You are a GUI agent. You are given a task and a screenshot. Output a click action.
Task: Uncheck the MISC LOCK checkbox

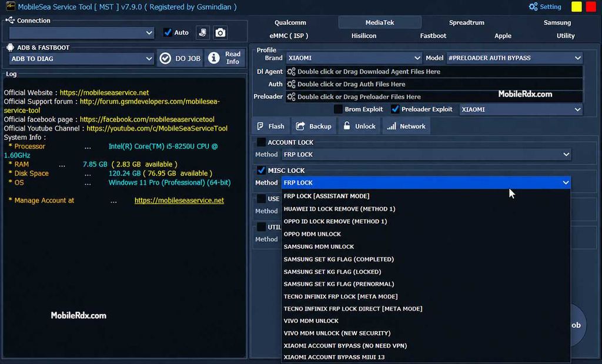click(261, 170)
